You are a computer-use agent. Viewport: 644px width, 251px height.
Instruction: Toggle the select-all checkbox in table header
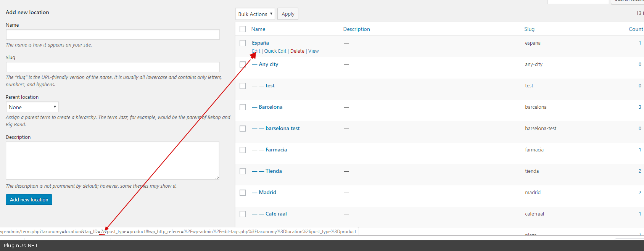pos(243,29)
